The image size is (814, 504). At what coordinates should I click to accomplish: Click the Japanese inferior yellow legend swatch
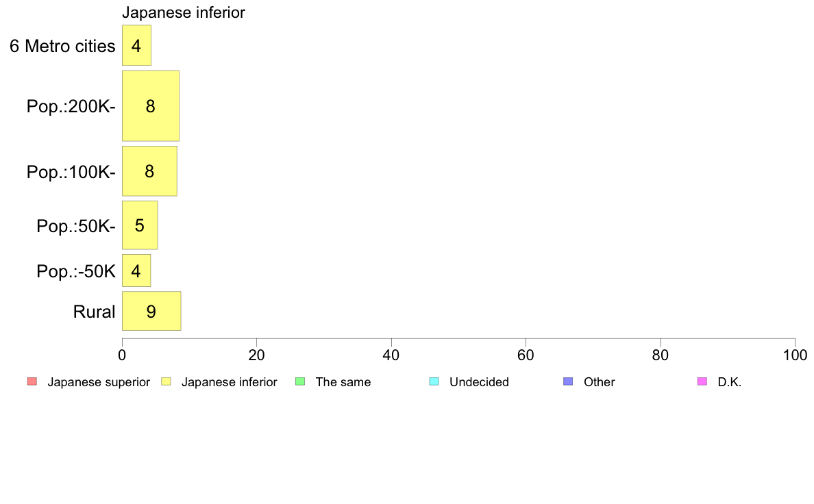166,381
